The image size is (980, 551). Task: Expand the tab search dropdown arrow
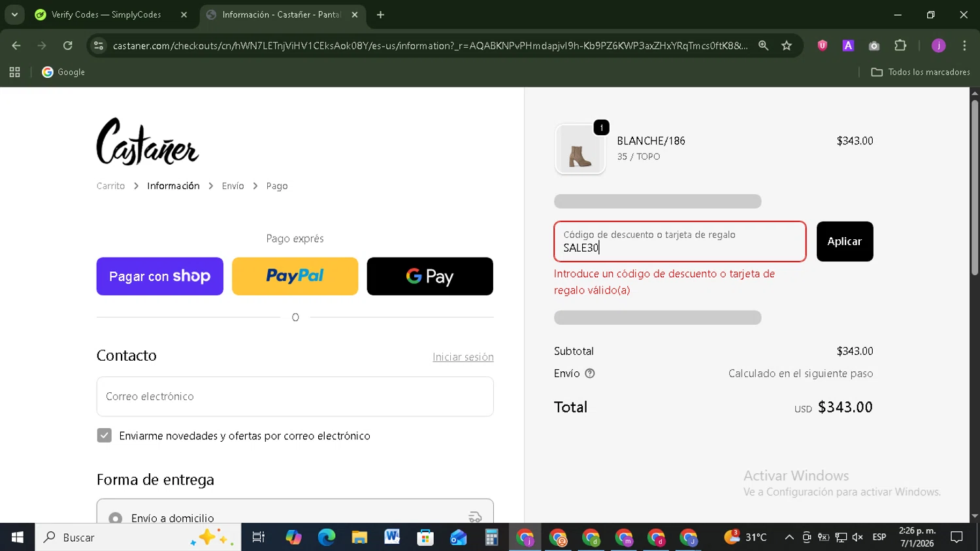14,14
